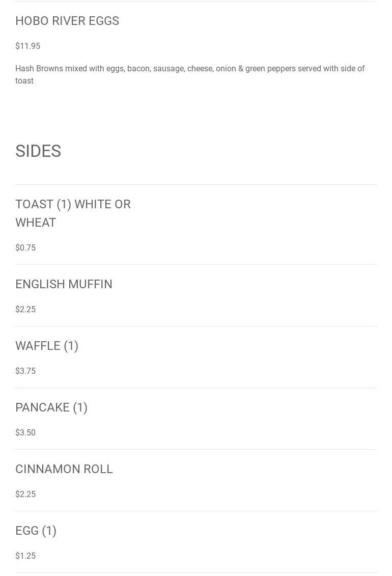Select the EGG (1) side item

click(x=36, y=531)
